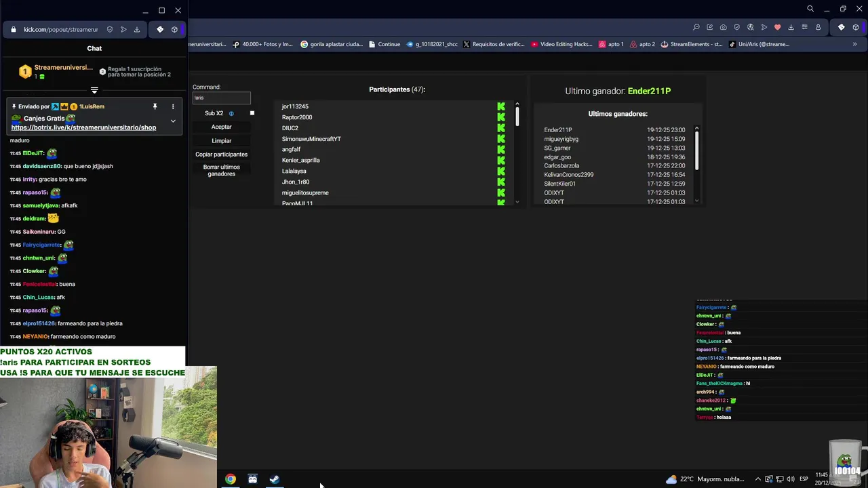The height and width of the screenshot is (488, 868).
Task: Open the 'StreamElements - st...' bookmark
Action: (x=692, y=44)
